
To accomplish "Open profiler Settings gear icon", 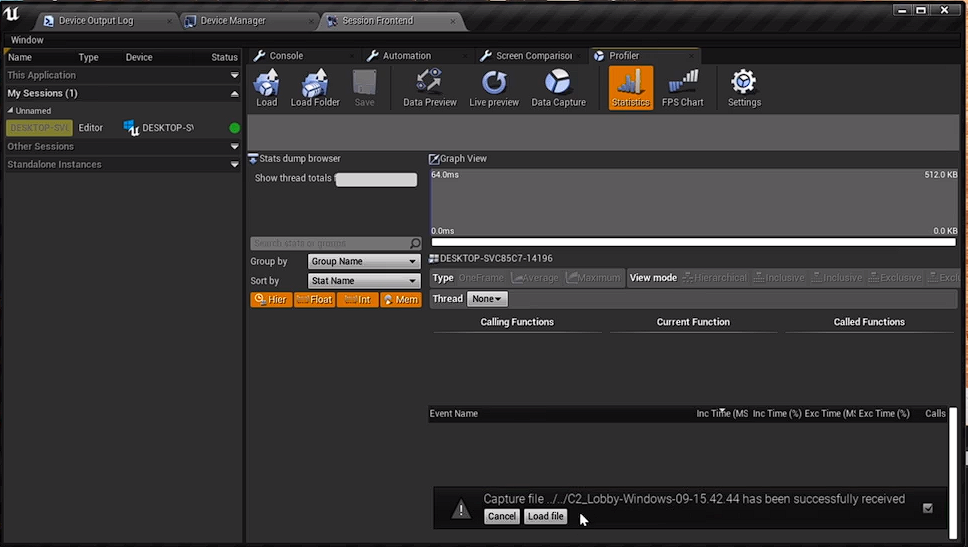I will pos(744,88).
